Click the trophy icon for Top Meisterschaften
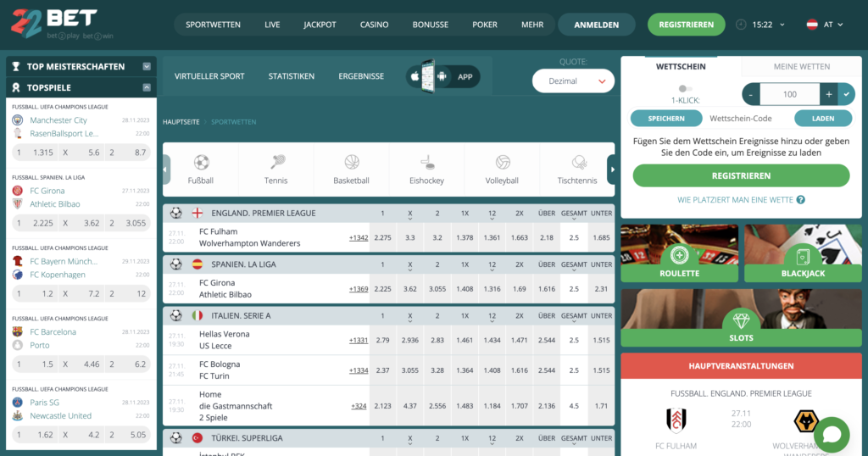Screen dimensions: 868x456 coord(16,66)
